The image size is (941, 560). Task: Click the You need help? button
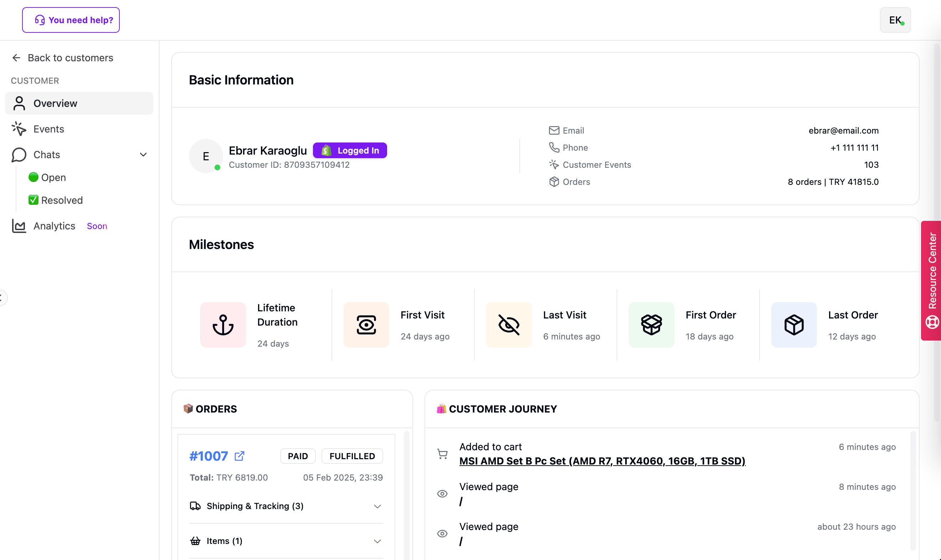tap(71, 20)
